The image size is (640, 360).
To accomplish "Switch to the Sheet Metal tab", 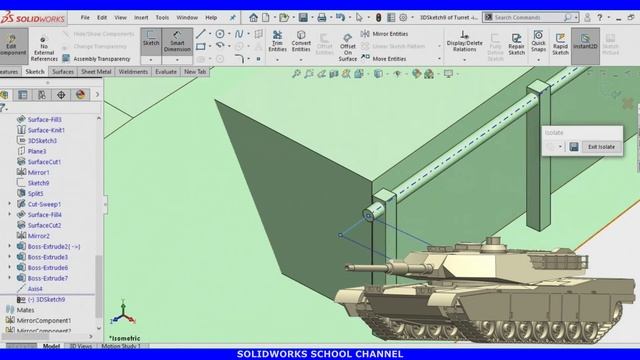I will tap(96, 72).
